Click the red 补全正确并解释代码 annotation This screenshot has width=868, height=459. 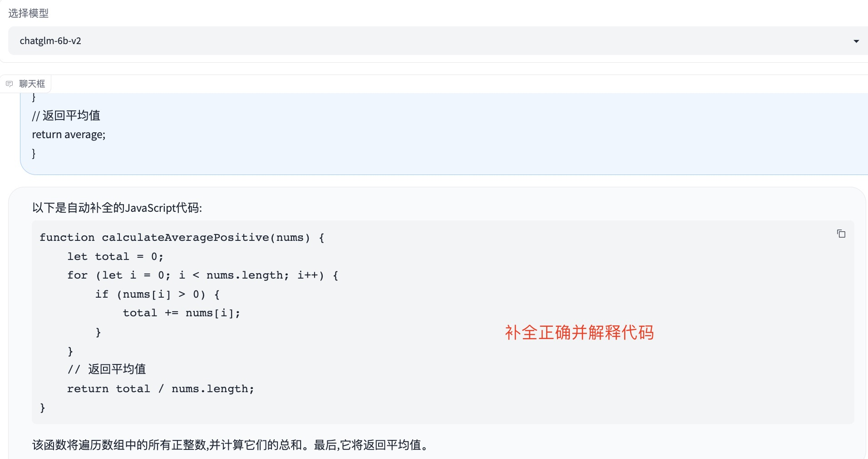pyautogui.click(x=579, y=333)
